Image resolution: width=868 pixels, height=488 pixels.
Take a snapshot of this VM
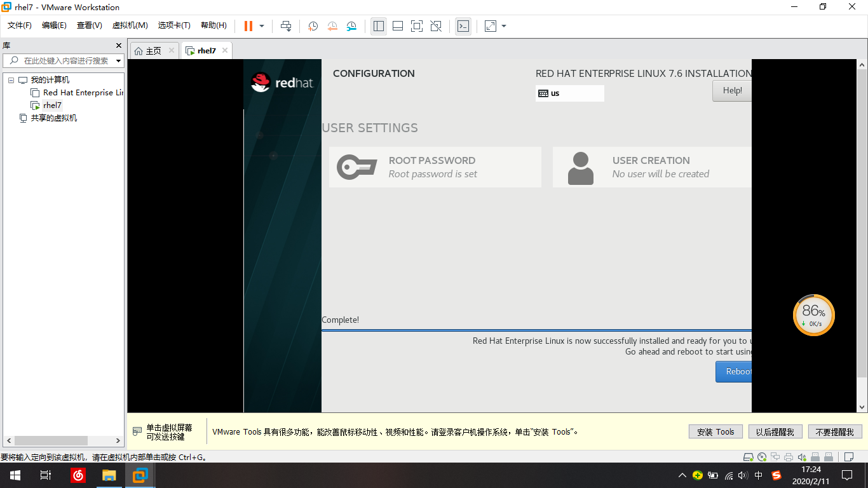313,26
